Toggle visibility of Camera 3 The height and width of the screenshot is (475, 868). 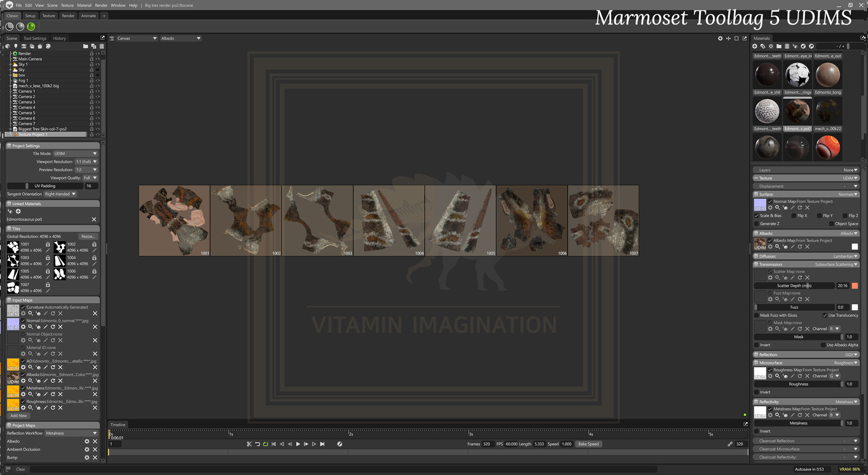click(x=98, y=102)
